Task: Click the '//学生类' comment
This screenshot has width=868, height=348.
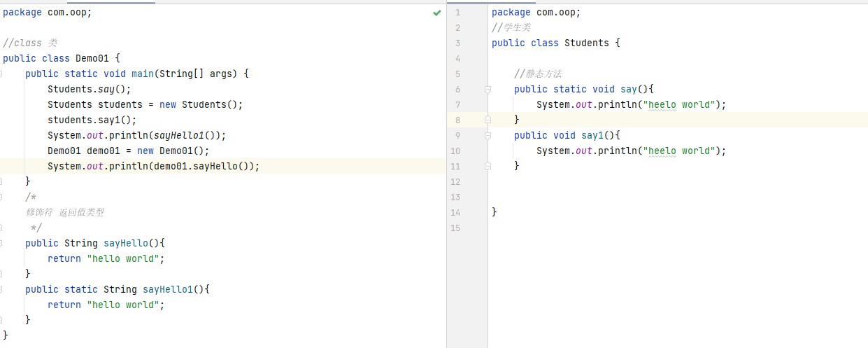Action: click(x=511, y=27)
